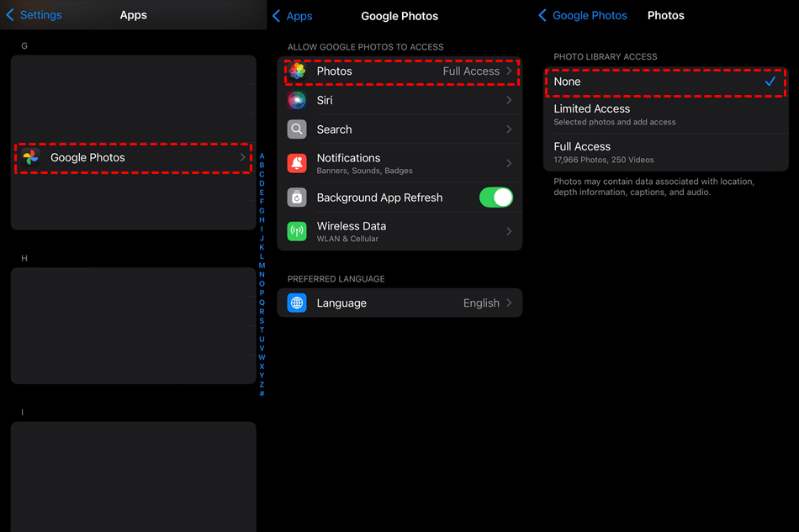The height and width of the screenshot is (532, 799).
Task: Open Siri settings chevron
Action: [509, 100]
